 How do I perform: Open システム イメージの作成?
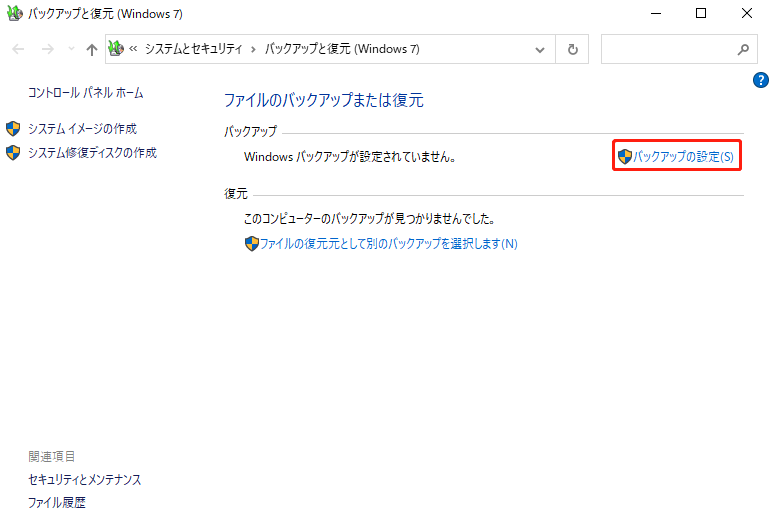click(x=82, y=129)
